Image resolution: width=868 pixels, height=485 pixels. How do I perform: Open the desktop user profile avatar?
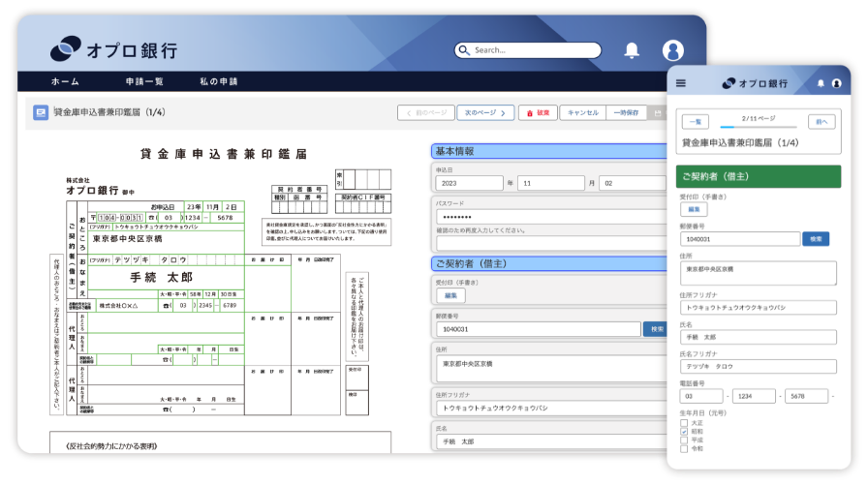tap(672, 50)
